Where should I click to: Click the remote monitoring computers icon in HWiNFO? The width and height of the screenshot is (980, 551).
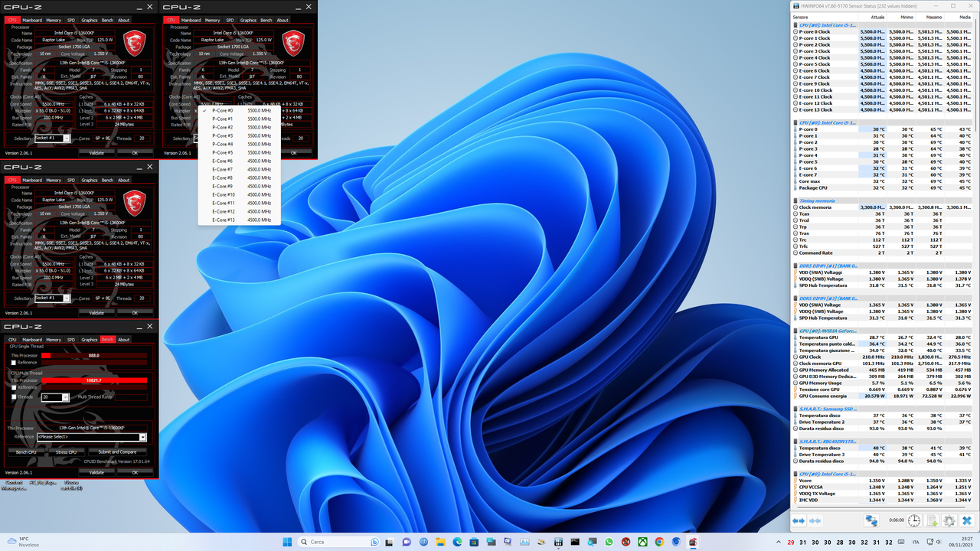pyautogui.click(x=872, y=520)
